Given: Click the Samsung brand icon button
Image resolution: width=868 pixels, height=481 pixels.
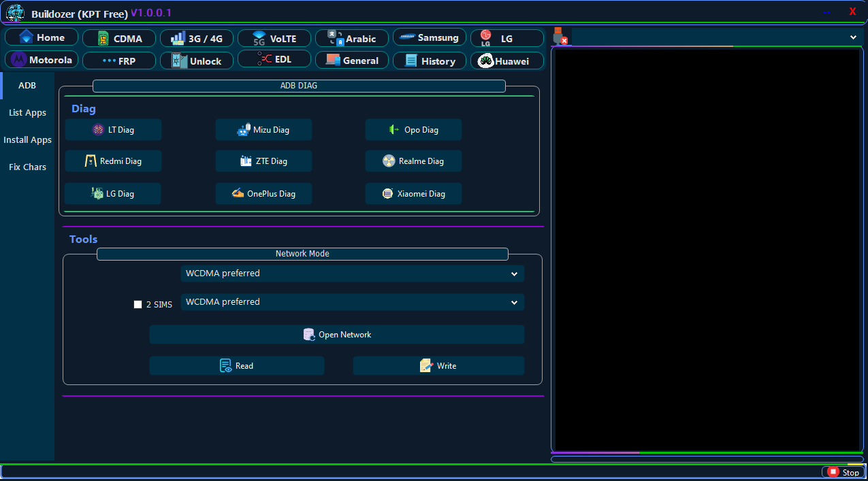Looking at the screenshot, I should (x=429, y=37).
